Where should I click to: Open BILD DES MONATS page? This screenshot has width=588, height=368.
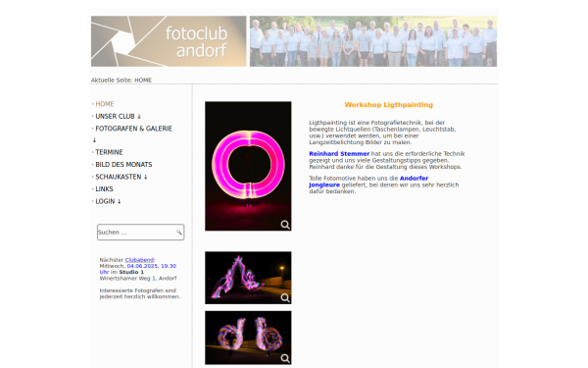[x=123, y=165]
